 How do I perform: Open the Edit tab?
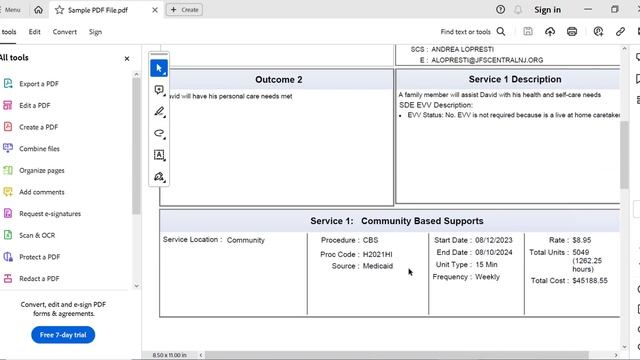pos(34,32)
